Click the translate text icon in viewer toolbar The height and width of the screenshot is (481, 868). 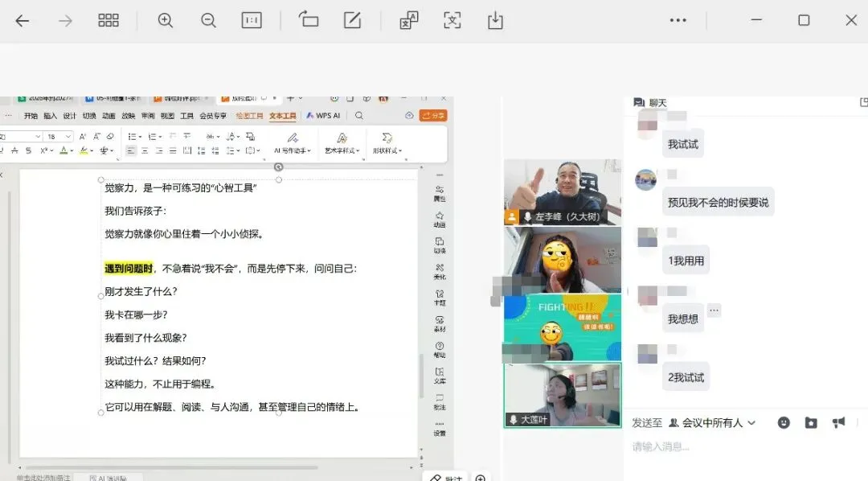point(408,20)
